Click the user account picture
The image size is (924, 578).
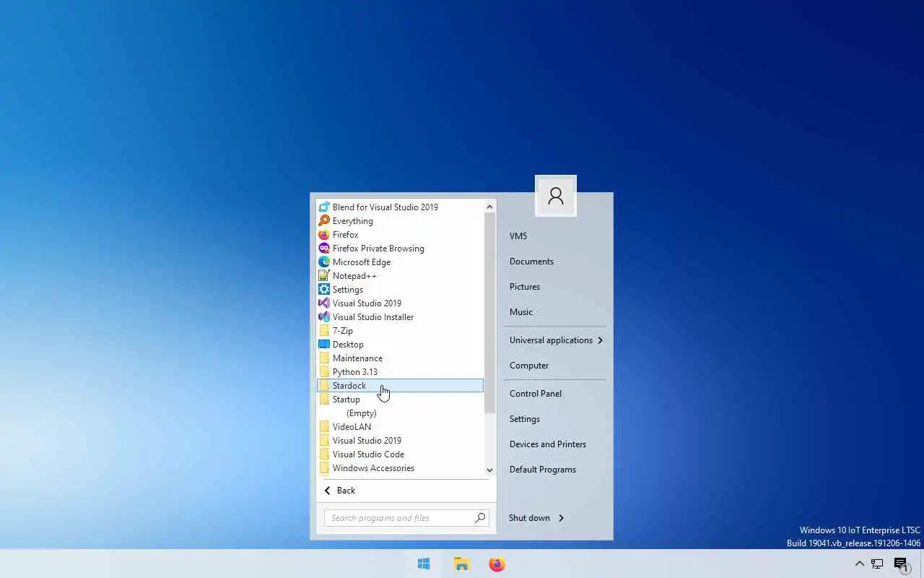click(556, 196)
